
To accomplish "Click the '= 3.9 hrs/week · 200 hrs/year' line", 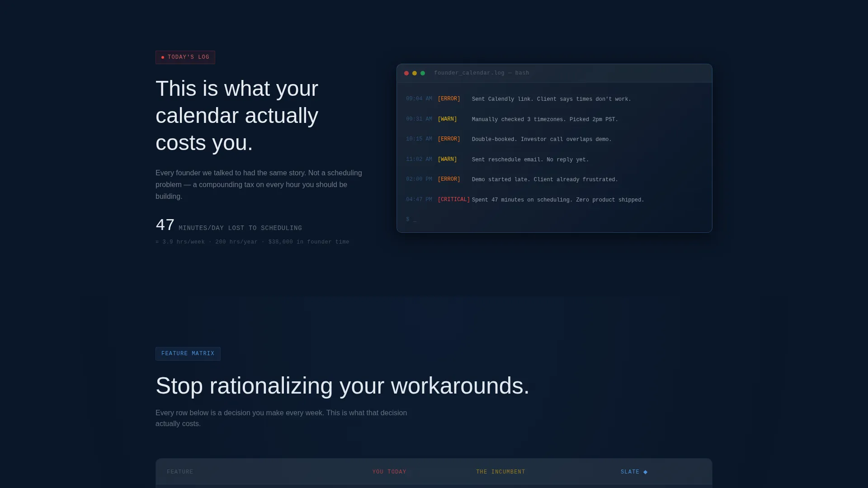I will [252, 242].
